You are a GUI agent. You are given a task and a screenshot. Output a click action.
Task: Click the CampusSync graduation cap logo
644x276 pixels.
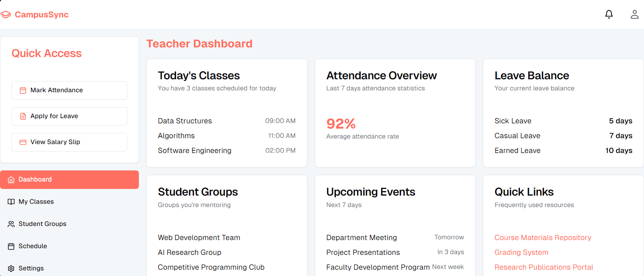click(6, 15)
